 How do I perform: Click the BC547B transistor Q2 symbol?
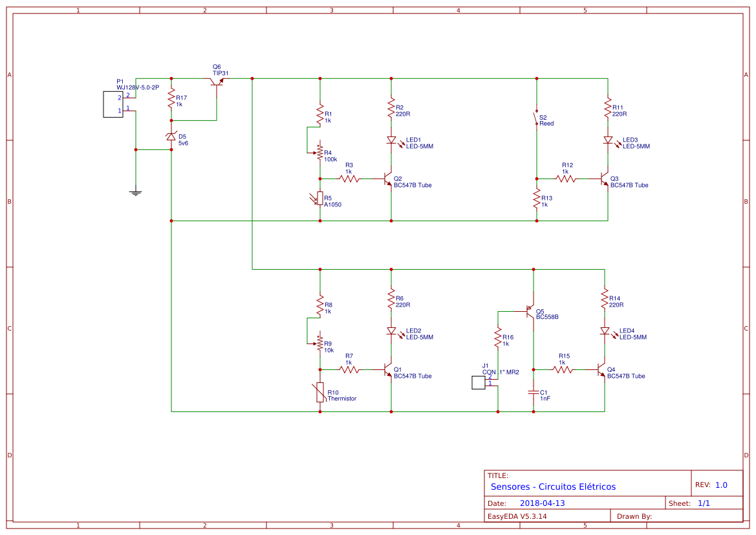[387, 179]
